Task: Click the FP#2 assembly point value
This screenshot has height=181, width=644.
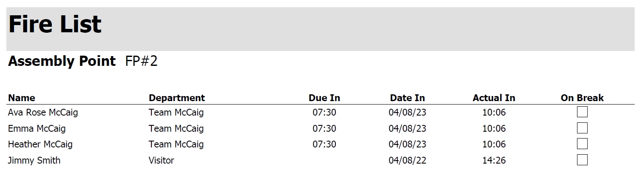Action: [141, 62]
